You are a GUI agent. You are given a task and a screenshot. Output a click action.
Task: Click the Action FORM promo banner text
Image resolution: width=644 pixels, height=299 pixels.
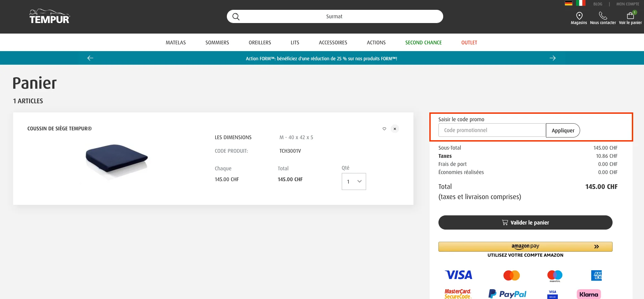coord(321,59)
